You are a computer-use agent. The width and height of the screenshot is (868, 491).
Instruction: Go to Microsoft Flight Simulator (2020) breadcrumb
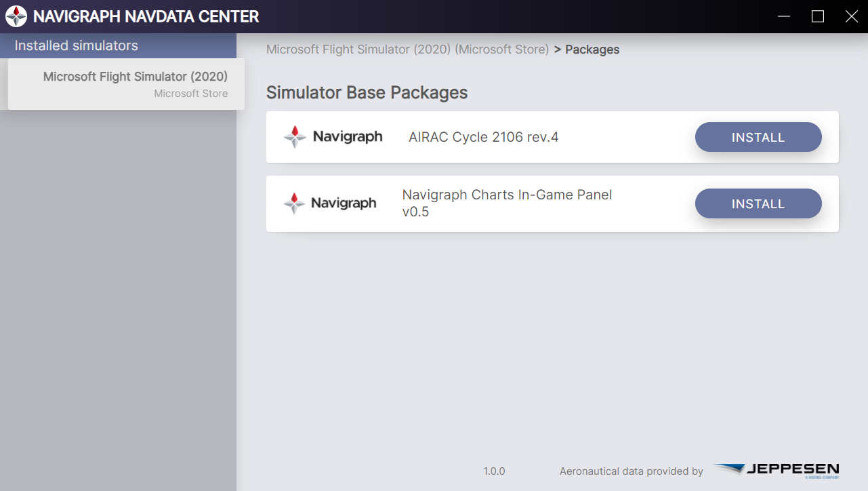(x=407, y=50)
